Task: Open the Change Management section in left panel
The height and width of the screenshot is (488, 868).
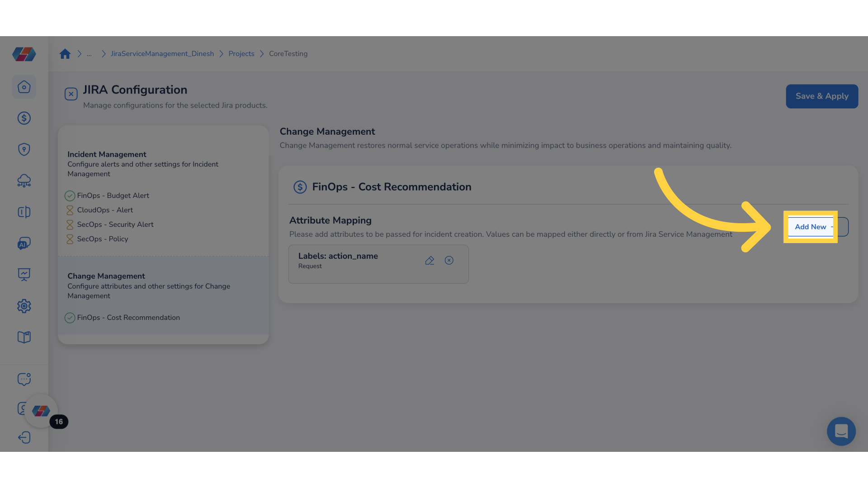Action: point(106,276)
